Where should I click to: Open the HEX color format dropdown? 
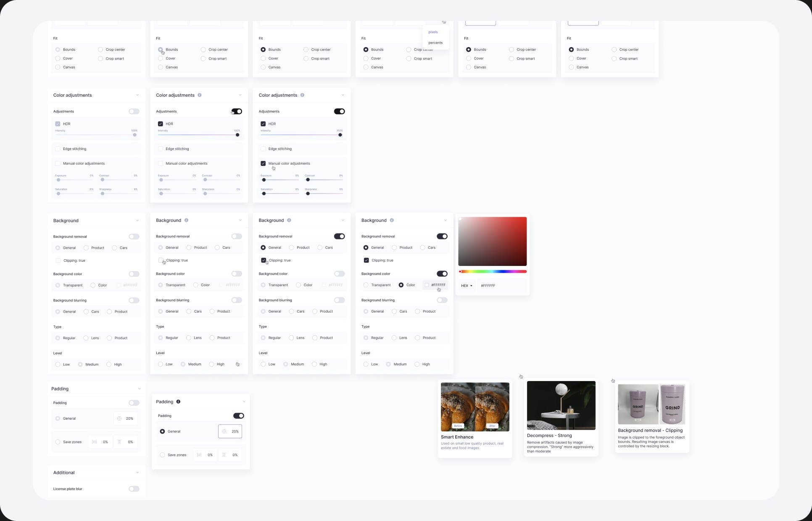[x=467, y=286]
